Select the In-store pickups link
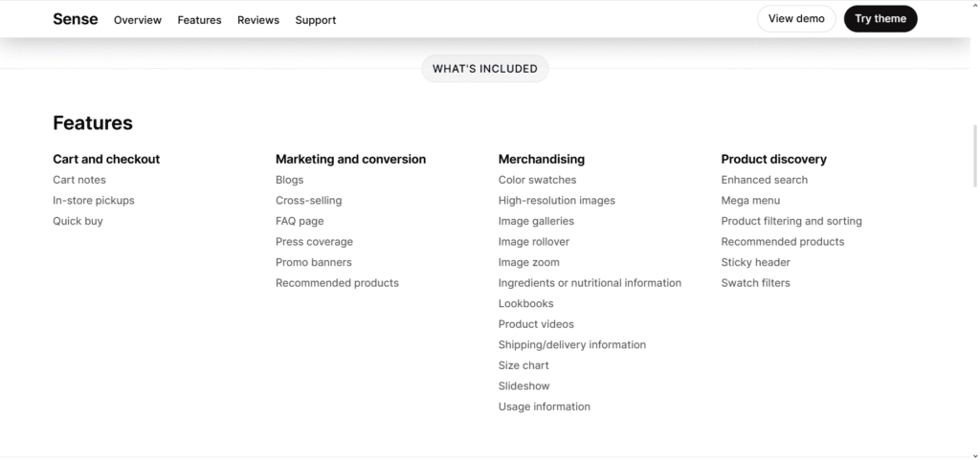The width and height of the screenshot is (980, 460). 94,201
